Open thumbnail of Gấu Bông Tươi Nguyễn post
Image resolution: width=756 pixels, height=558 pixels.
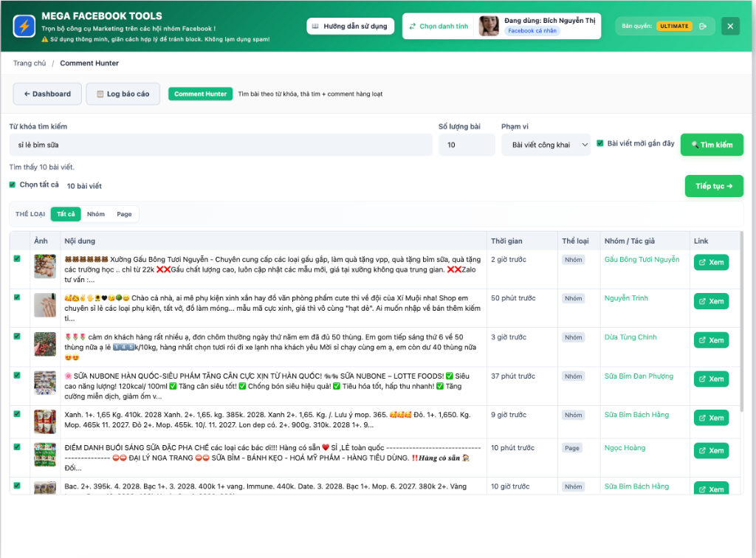pyautogui.click(x=45, y=266)
